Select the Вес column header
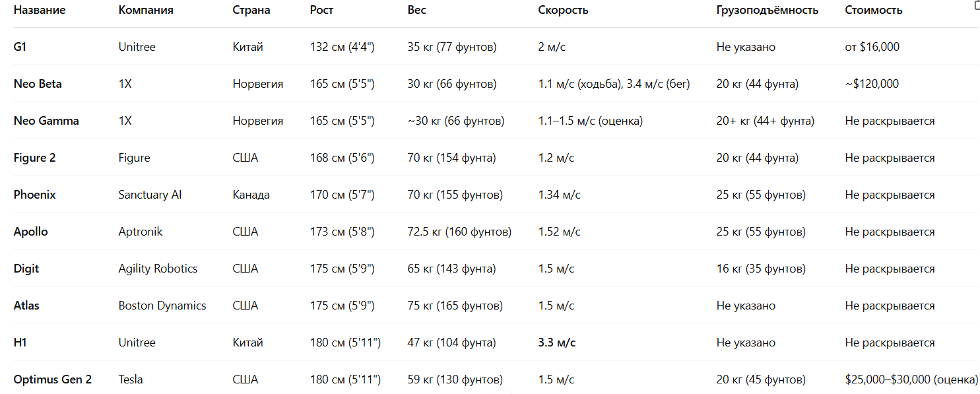980x394 pixels. (416, 11)
